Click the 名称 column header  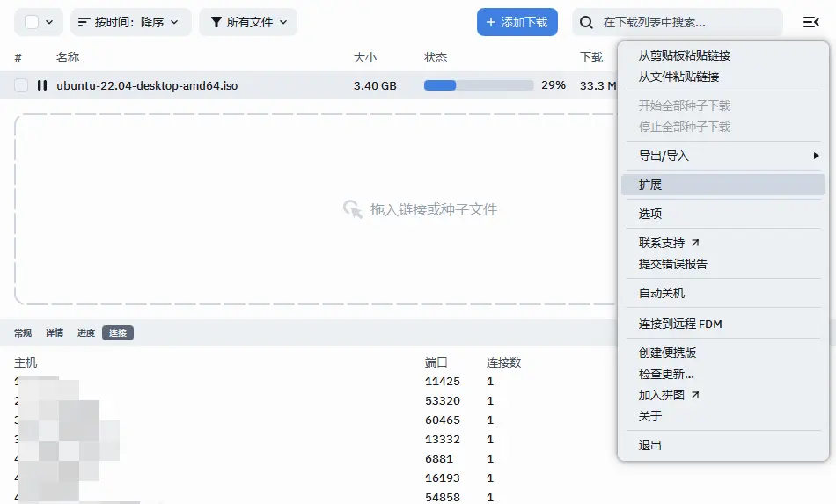[x=68, y=57]
